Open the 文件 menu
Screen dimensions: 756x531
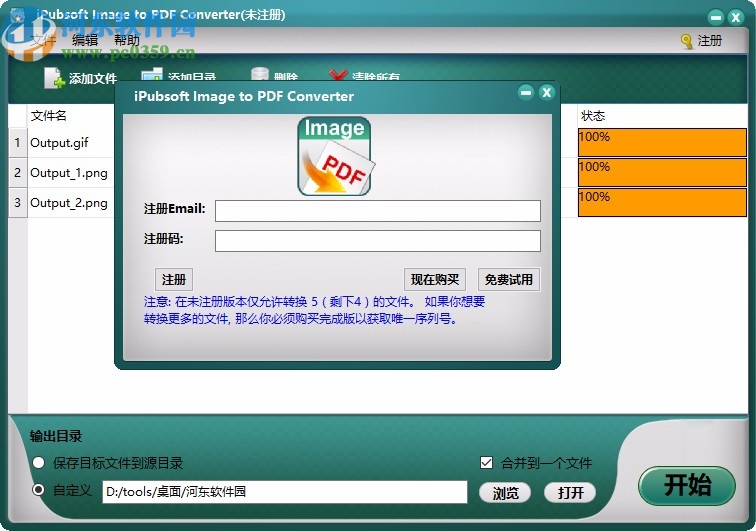(x=43, y=40)
